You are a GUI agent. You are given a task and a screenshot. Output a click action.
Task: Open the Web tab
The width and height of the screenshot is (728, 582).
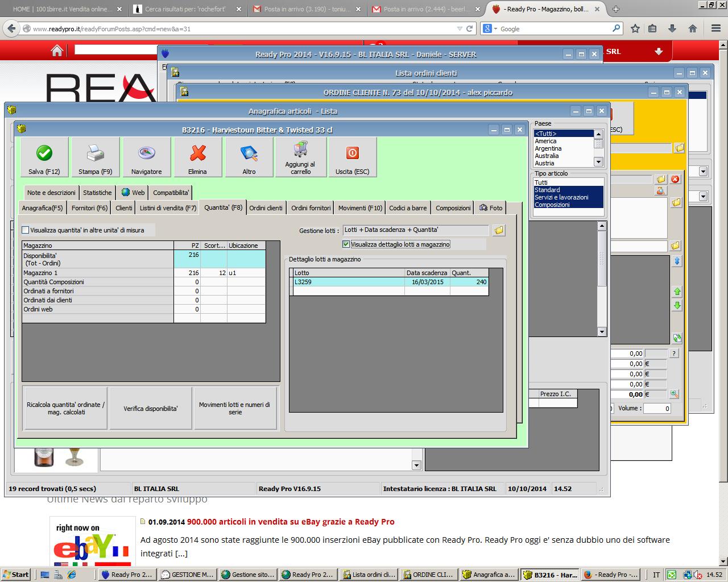[x=133, y=193]
